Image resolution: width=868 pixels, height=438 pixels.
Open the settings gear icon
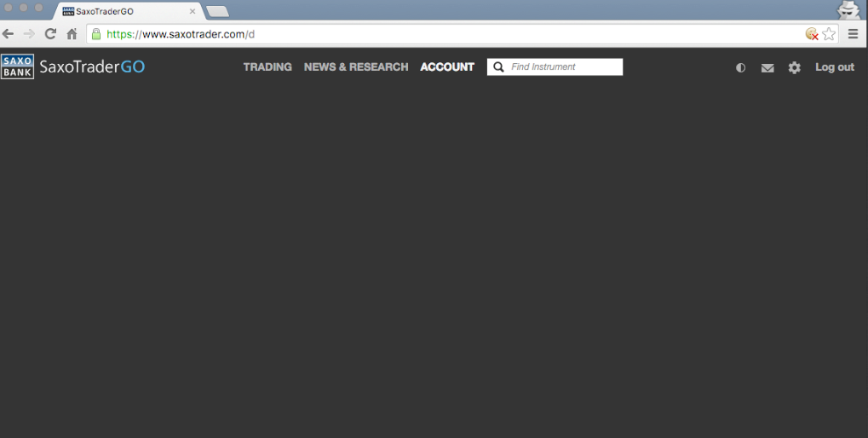click(x=795, y=67)
